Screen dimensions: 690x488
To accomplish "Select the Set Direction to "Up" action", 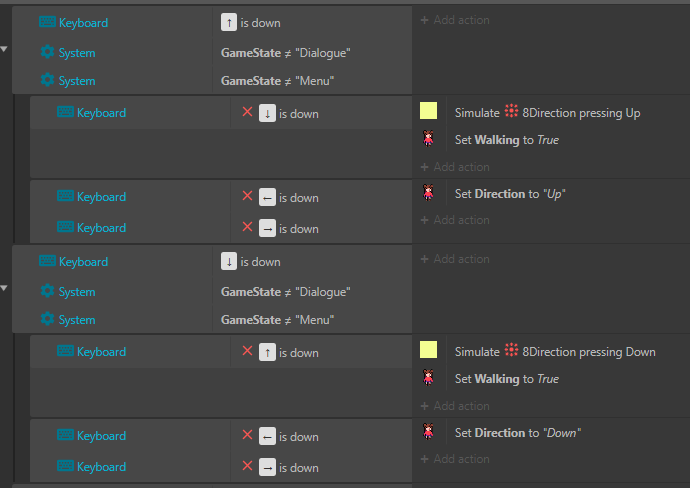I will point(510,194).
